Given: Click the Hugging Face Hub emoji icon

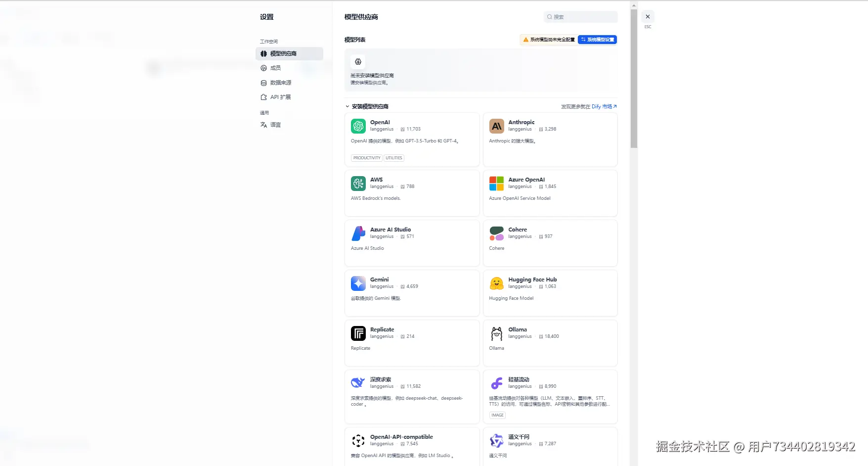Looking at the screenshot, I should coord(496,283).
